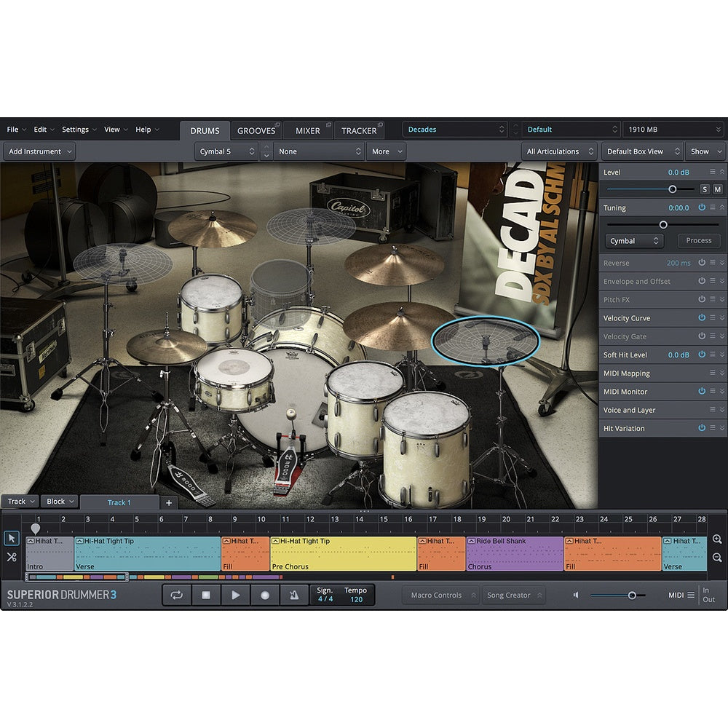
Task: Switch to the MIXER tab
Action: click(308, 130)
